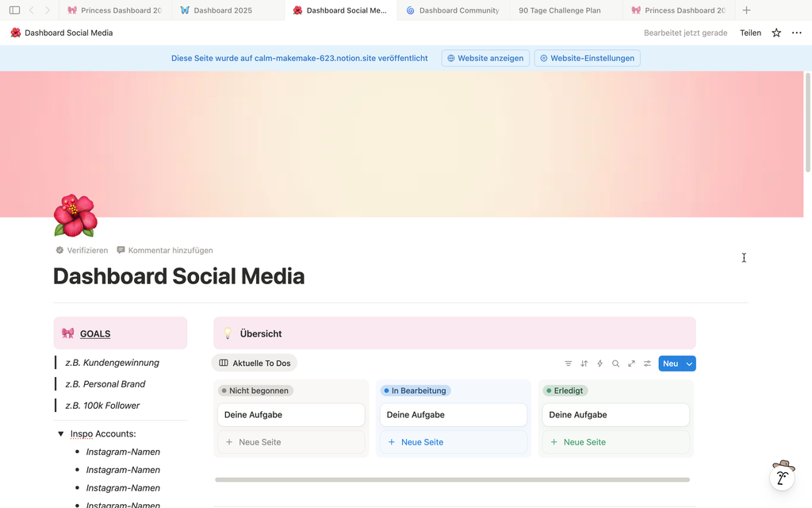The image size is (812, 508).
Task: Open the 90 Tage Challenge Plan tab
Action: 559,10
